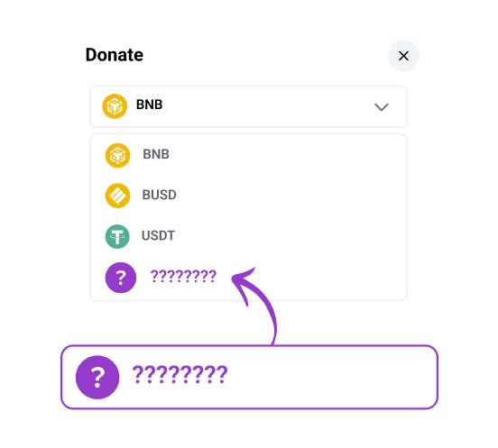Image resolution: width=498 pixels, height=448 pixels.
Task: Click the large ???????? text in the callout
Action: 180,374
